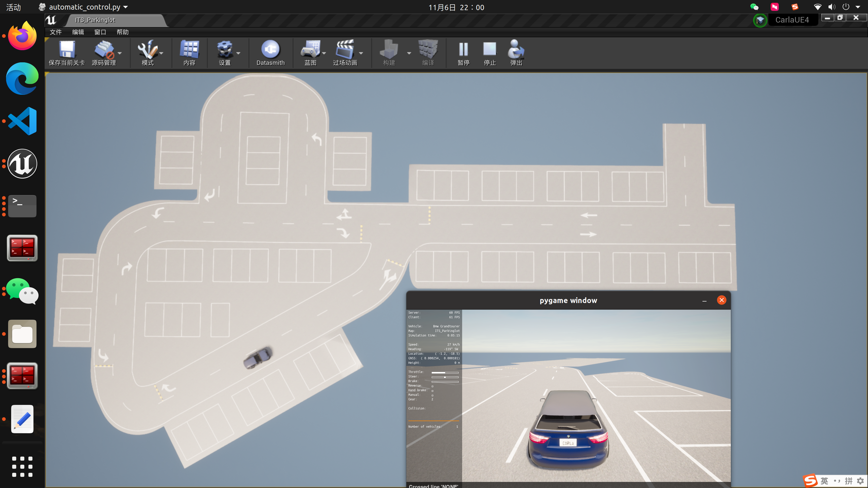868x488 pixels.
Task: Open the File menu
Action: click(56, 32)
